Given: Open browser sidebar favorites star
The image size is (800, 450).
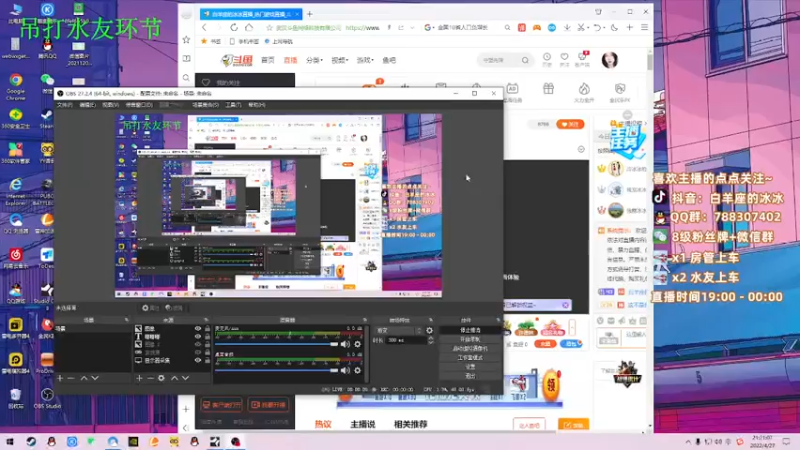Looking at the screenshot, I should click(186, 40).
